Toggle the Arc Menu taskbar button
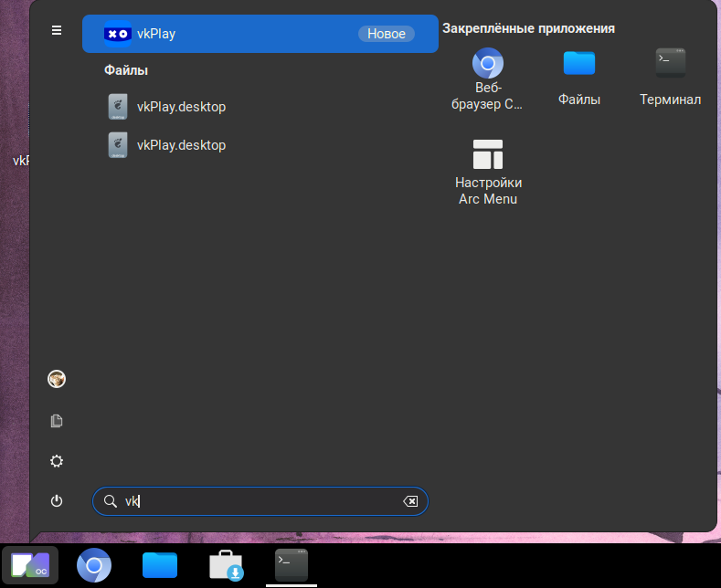Viewport: 721px width, 588px height. [x=30, y=566]
